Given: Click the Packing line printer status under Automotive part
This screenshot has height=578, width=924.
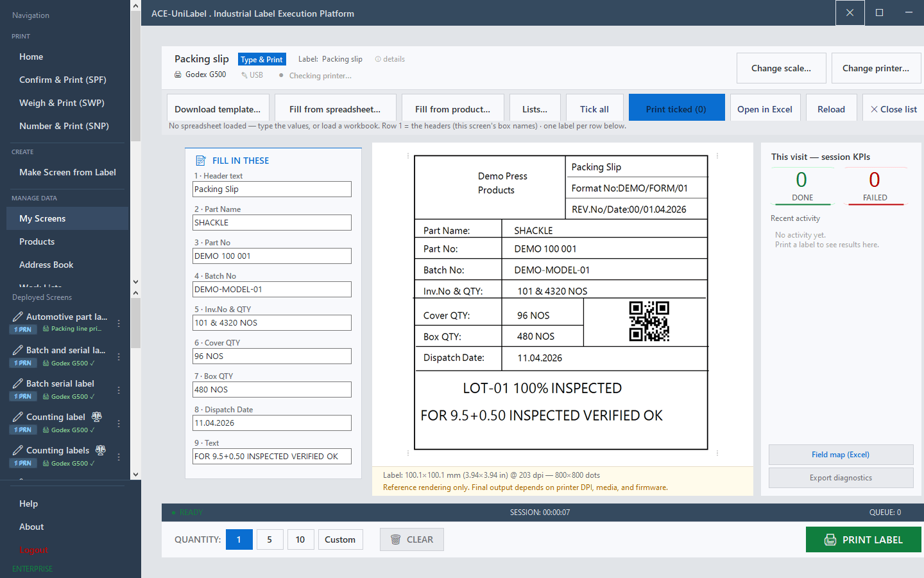Looking at the screenshot, I should (x=72, y=329).
